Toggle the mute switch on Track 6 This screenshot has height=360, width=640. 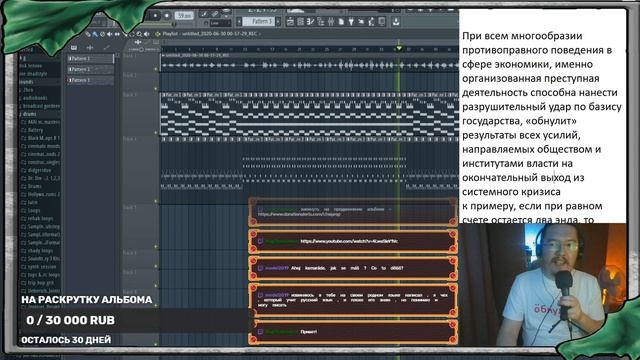coord(156,266)
